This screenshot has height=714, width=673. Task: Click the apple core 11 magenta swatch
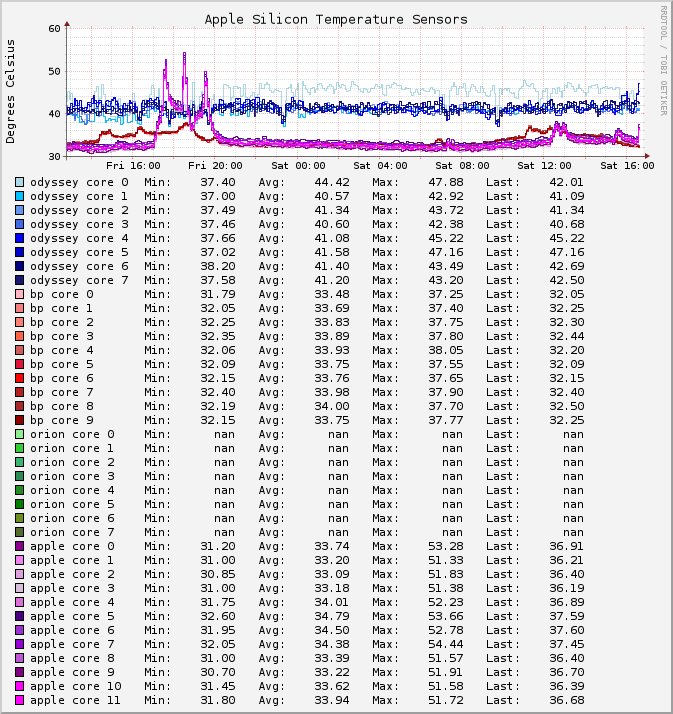[20, 700]
